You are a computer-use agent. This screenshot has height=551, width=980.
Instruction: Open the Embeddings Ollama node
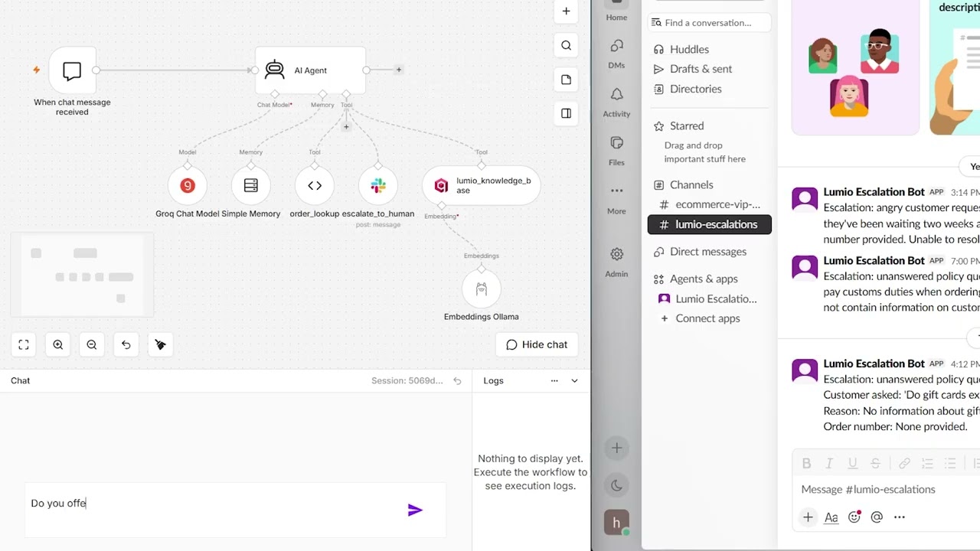[482, 289]
